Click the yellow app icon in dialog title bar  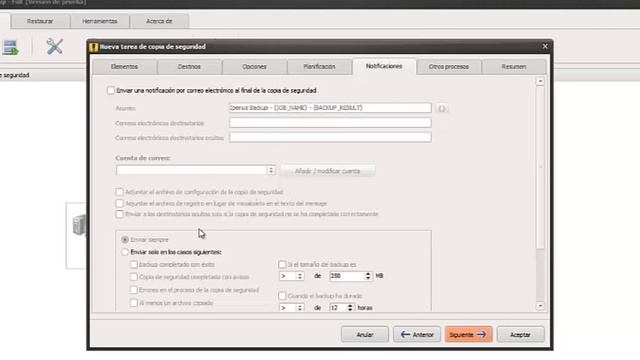(x=93, y=47)
